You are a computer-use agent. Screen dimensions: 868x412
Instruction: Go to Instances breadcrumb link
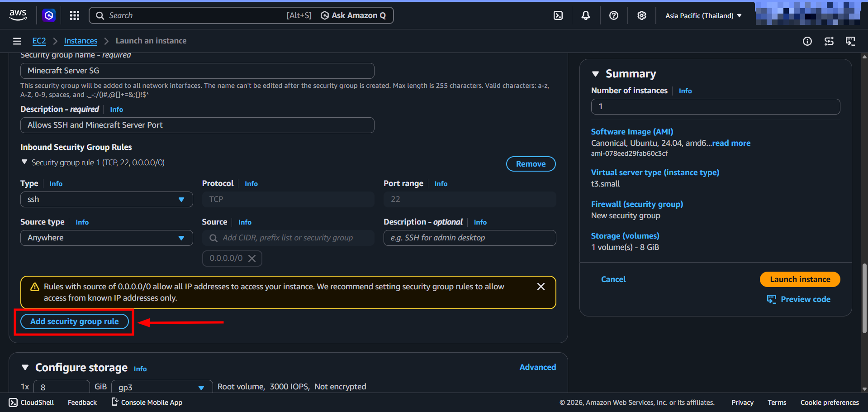pos(81,41)
